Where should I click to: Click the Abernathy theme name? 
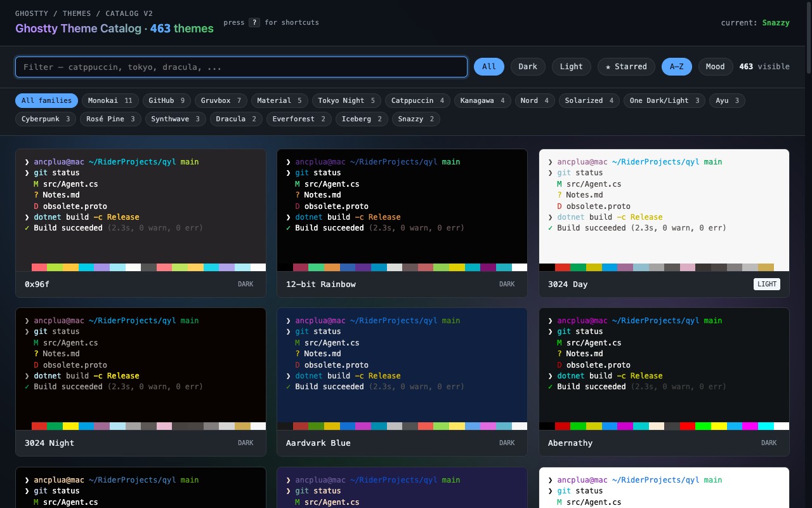pos(570,443)
